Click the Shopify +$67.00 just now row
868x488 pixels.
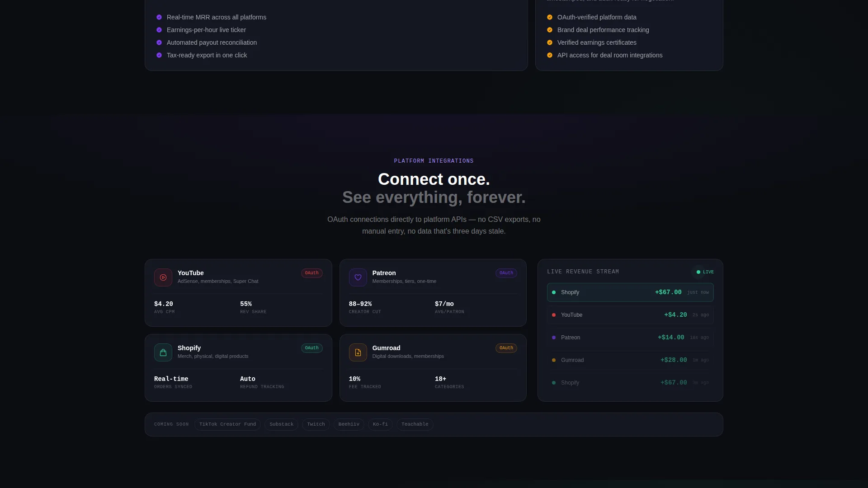[630, 292]
